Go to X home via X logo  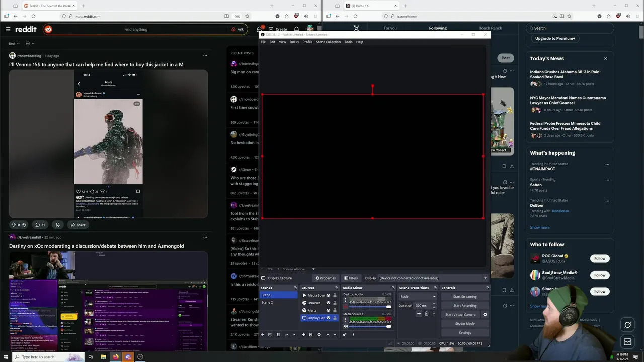coord(356,28)
